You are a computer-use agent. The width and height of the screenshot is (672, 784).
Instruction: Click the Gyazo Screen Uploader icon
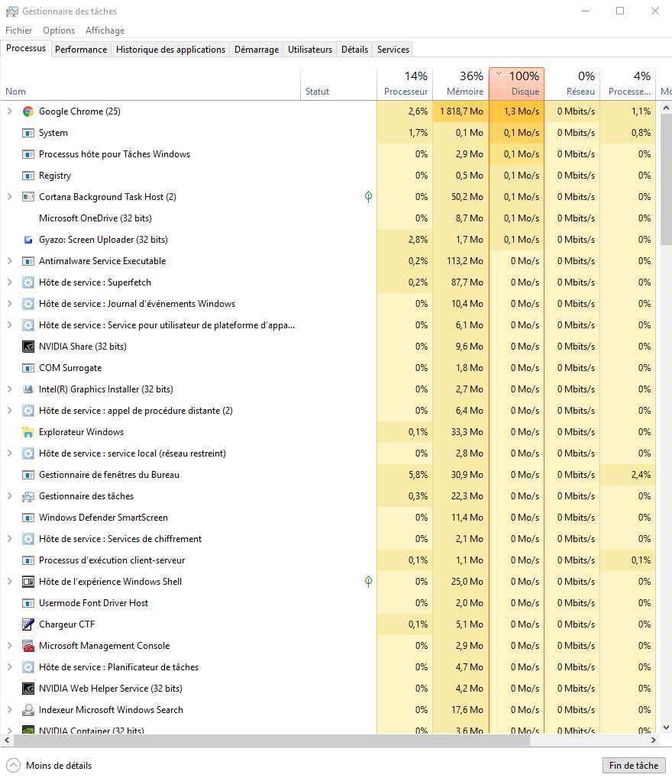(x=28, y=240)
